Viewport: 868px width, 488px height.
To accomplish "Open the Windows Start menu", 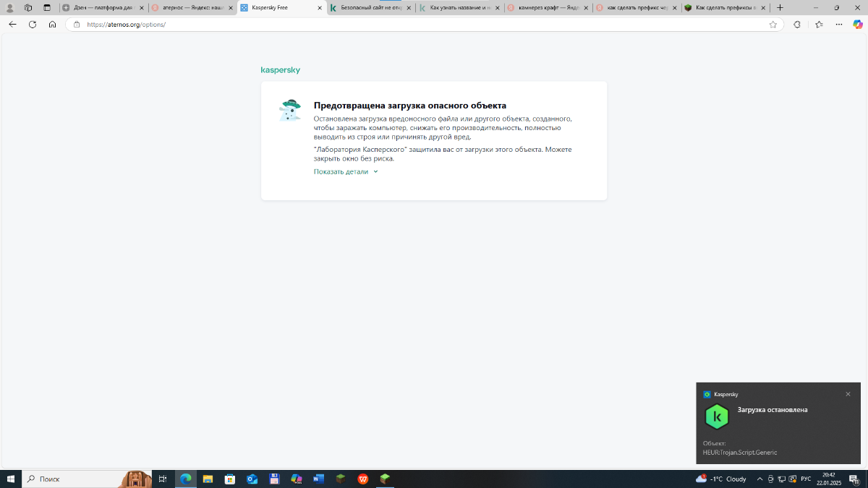I will tap(11, 479).
